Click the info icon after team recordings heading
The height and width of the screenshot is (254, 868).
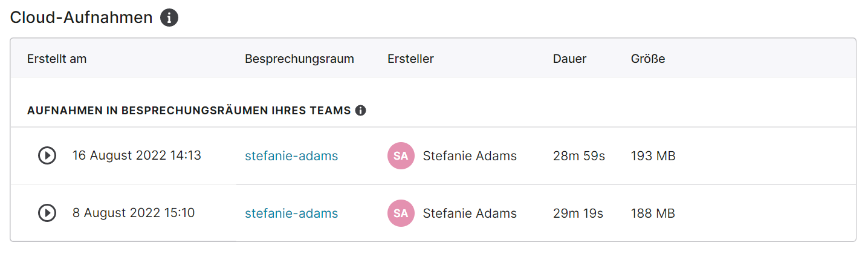point(361,111)
